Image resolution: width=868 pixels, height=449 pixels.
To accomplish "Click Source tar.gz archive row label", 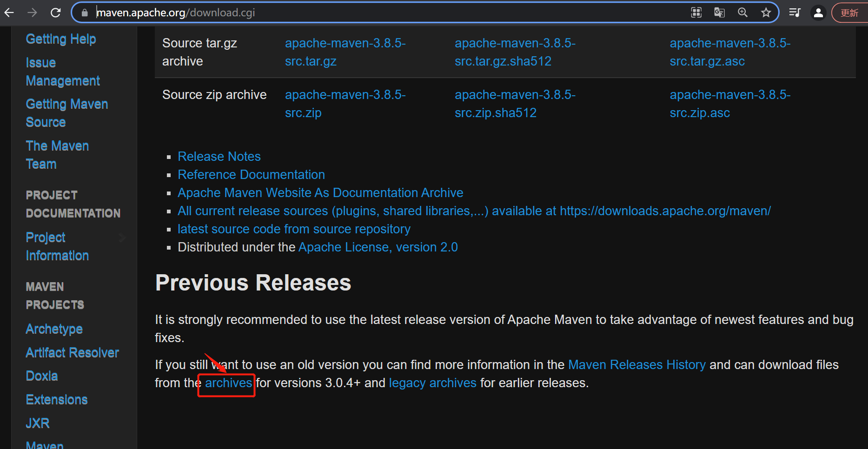I will [199, 52].
